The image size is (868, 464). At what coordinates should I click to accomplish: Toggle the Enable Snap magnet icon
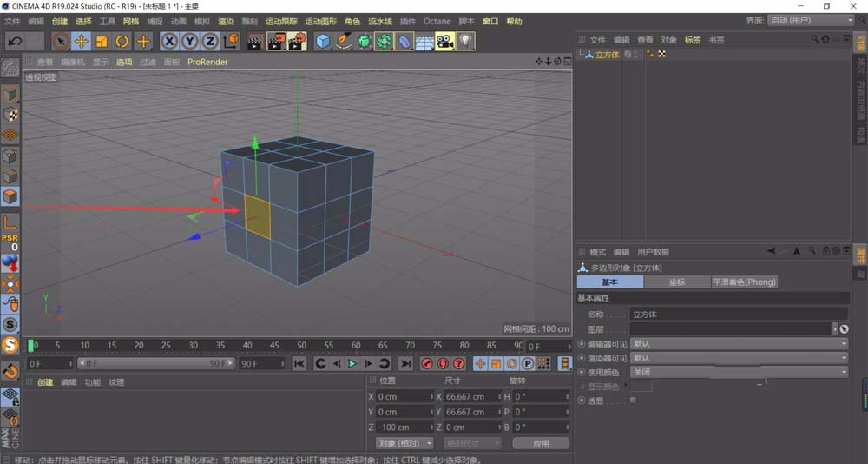[x=10, y=371]
